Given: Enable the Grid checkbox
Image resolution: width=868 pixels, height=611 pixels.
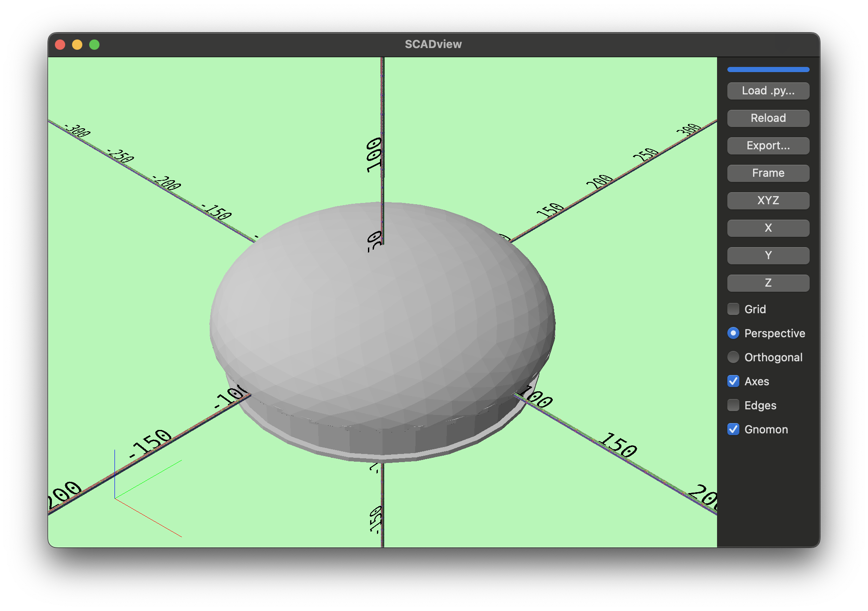Looking at the screenshot, I should [733, 309].
